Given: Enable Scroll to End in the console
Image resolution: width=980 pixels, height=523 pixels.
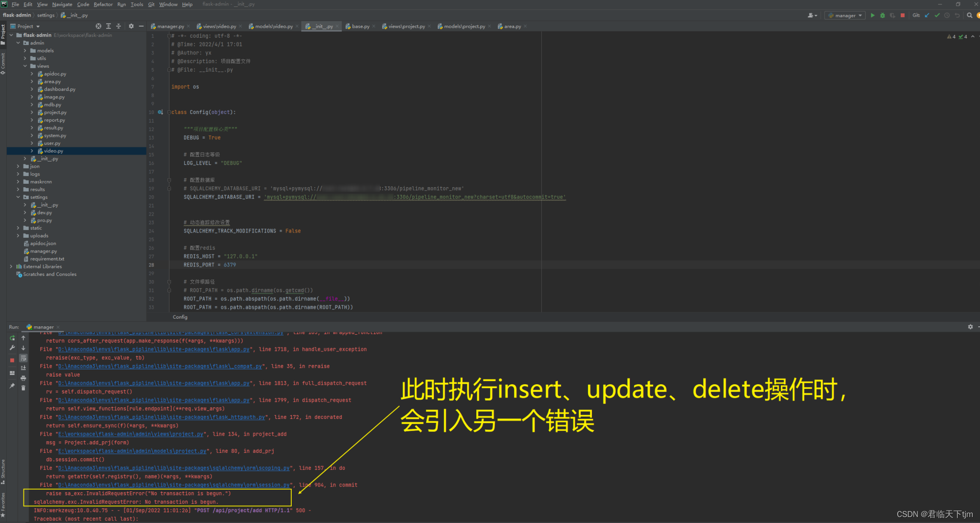Looking at the screenshot, I should pyautogui.click(x=24, y=368).
